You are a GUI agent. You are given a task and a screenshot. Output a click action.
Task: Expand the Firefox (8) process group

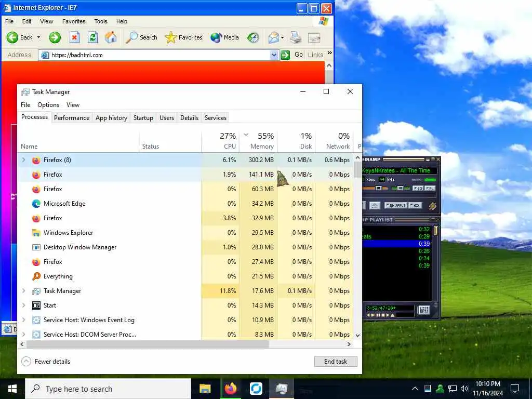pos(23,160)
